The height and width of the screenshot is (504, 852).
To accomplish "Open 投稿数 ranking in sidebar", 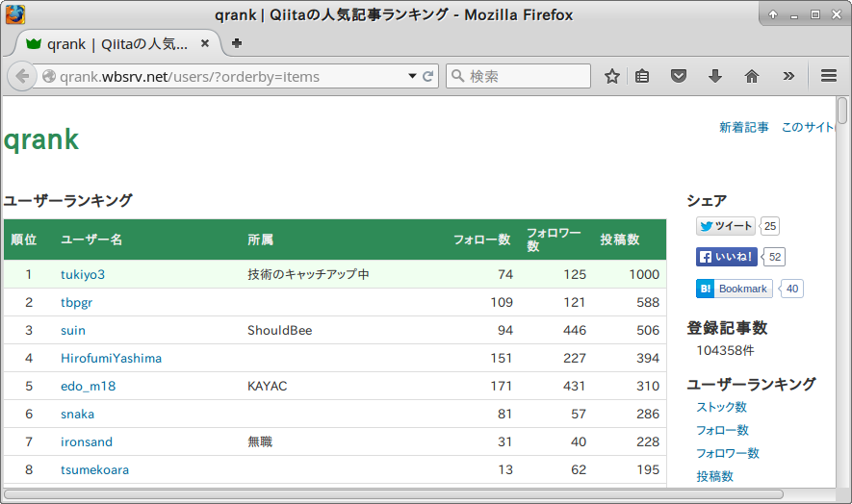I will pyautogui.click(x=715, y=476).
